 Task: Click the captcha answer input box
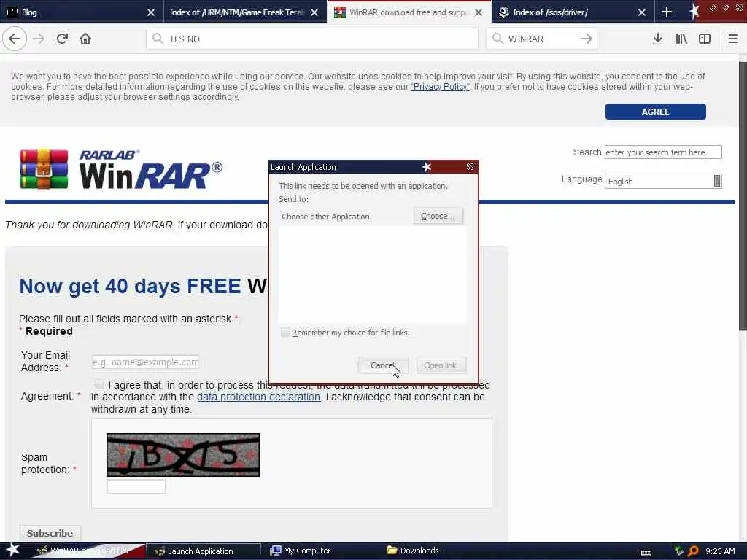[x=136, y=486]
